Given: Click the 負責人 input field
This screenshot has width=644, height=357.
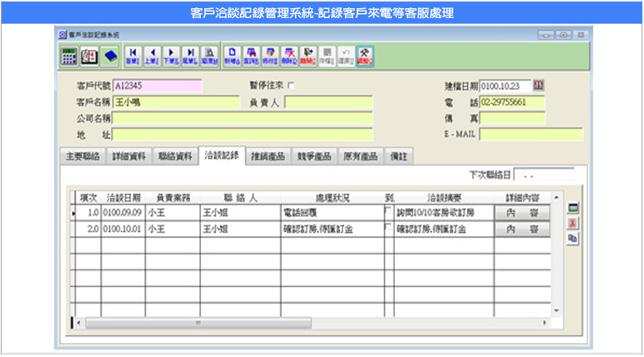Looking at the screenshot, I should tap(328, 103).
